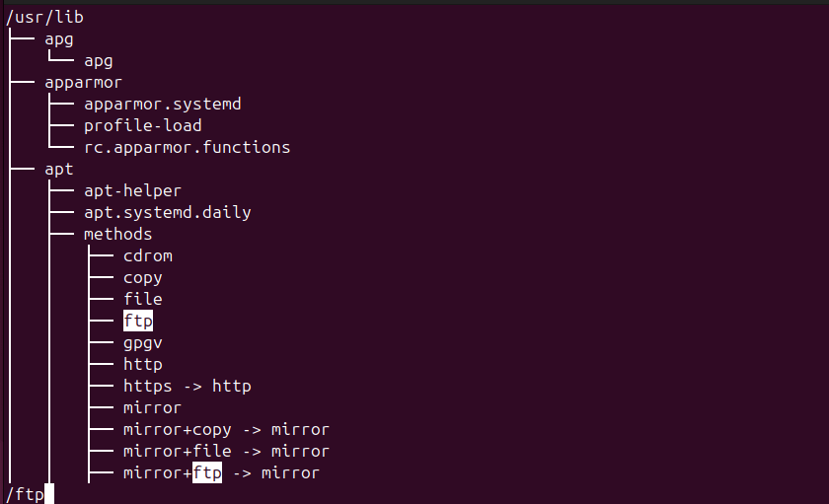The width and height of the screenshot is (829, 504).
Task: Click the /ftp search prompt
Action: tap(25, 494)
